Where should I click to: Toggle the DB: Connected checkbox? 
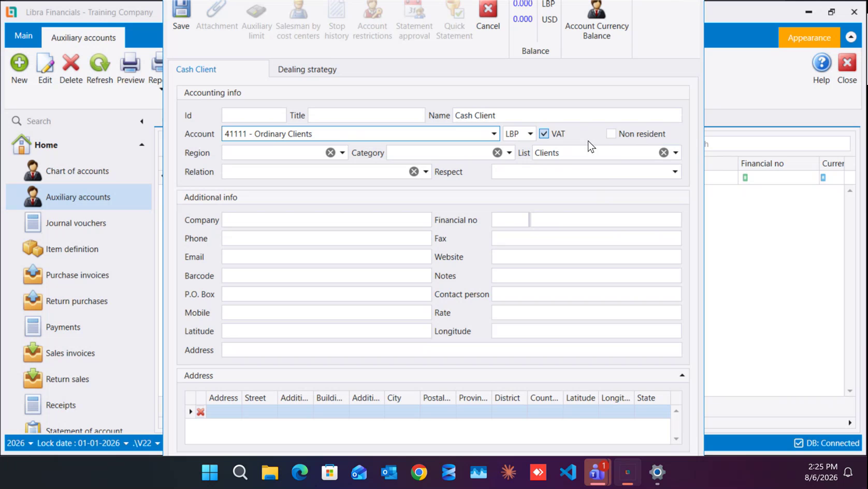click(x=799, y=443)
